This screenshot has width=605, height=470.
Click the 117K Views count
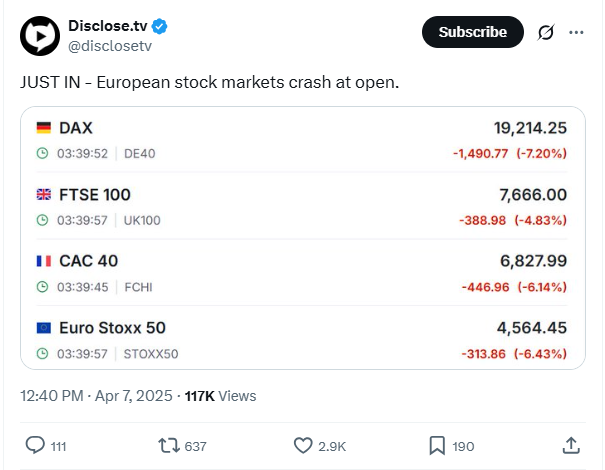220,396
